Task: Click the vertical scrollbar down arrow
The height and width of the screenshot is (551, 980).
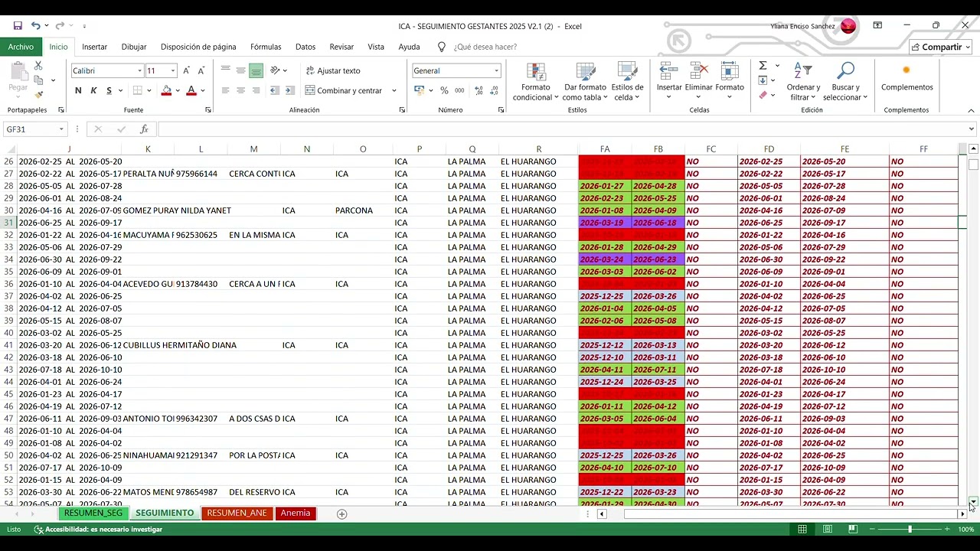Action: [x=973, y=502]
